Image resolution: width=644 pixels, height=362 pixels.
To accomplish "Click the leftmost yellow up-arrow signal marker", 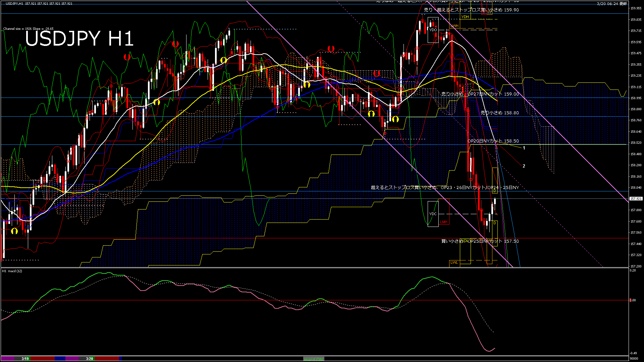I will pos(14,231).
